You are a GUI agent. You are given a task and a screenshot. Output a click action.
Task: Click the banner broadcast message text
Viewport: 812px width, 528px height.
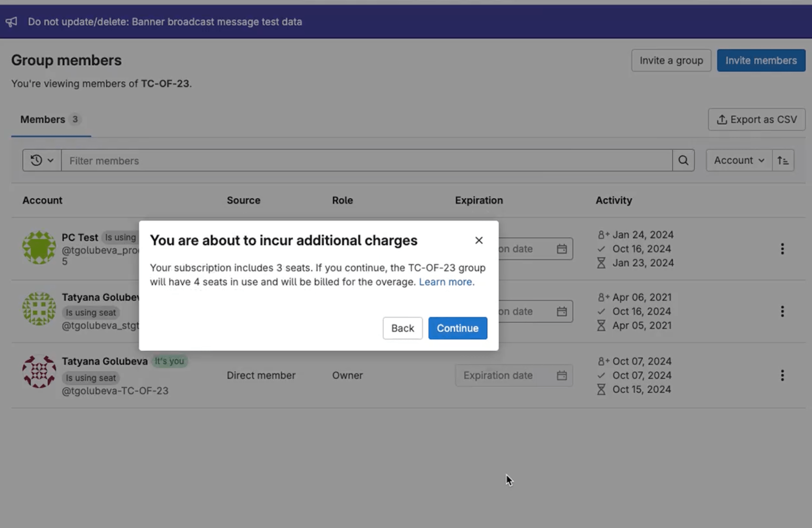coord(165,22)
